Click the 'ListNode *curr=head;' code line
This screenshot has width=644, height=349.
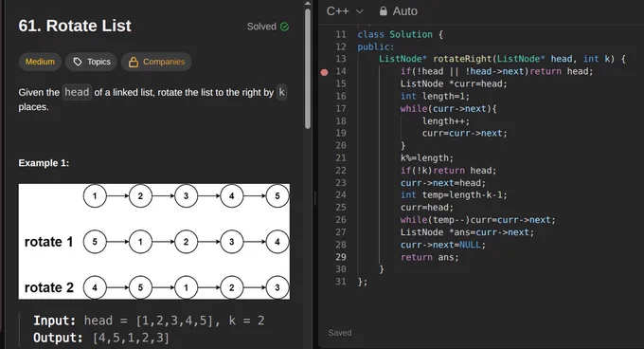point(454,83)
